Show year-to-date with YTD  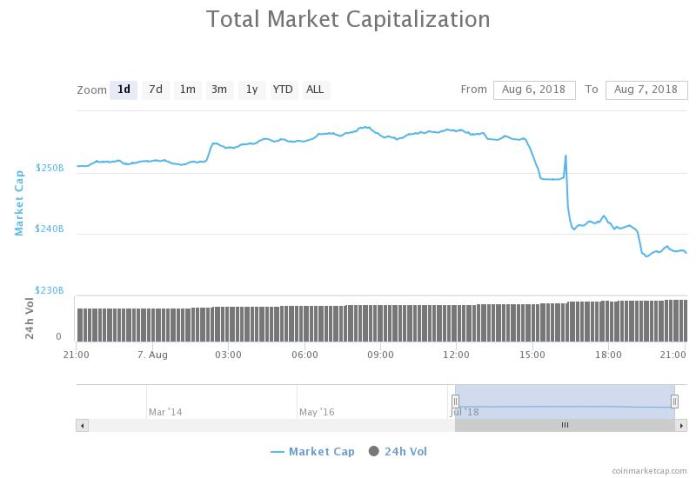[x=283, y=90]
